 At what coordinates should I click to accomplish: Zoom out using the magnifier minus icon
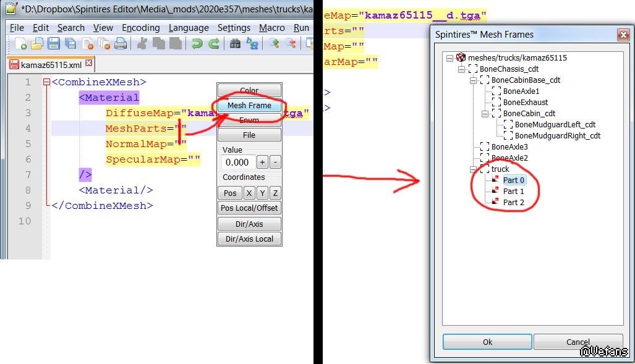click(x=291, y=43)
